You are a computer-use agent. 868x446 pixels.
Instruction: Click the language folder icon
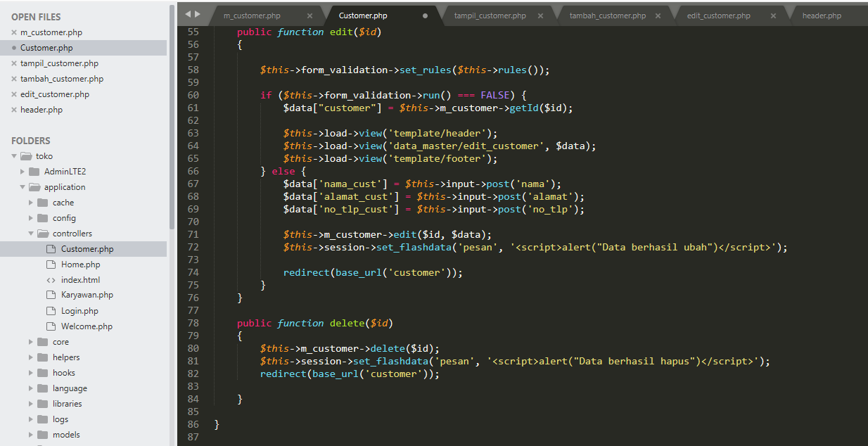coord(43,388)
